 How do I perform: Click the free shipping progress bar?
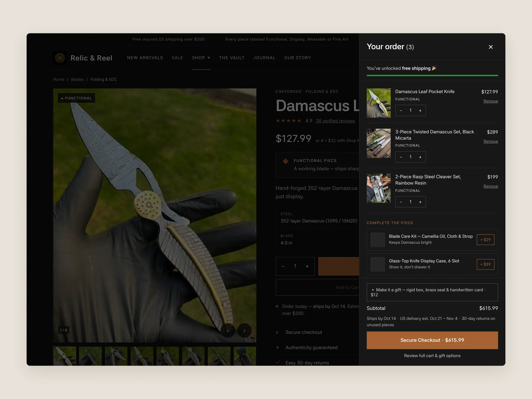click(x=432, y=76)
